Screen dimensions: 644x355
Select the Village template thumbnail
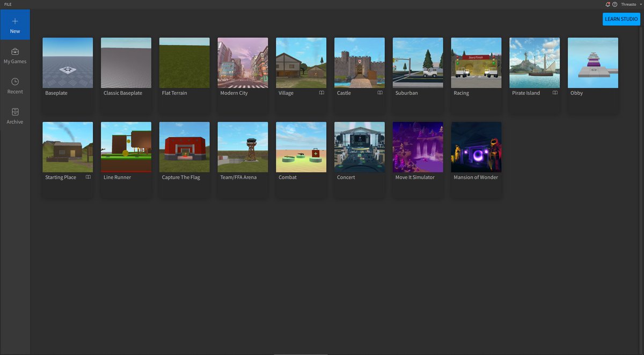point(301,63)
